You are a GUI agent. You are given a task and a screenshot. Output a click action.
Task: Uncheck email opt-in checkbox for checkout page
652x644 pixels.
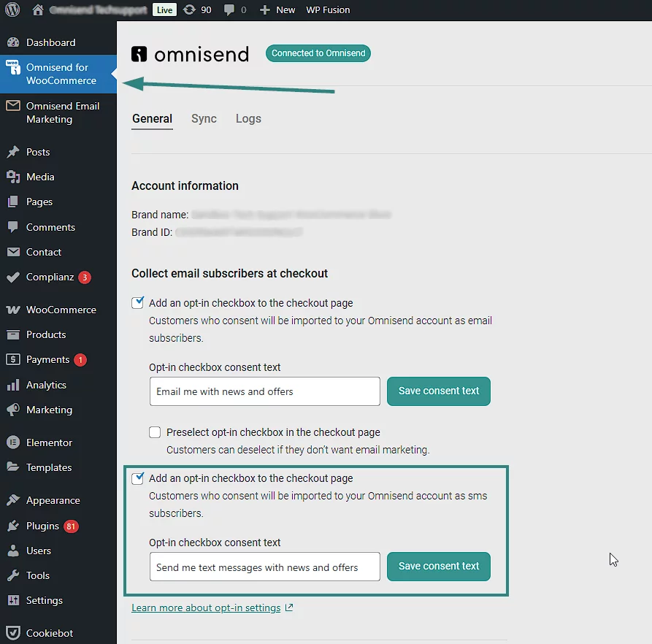pos(138,303)
